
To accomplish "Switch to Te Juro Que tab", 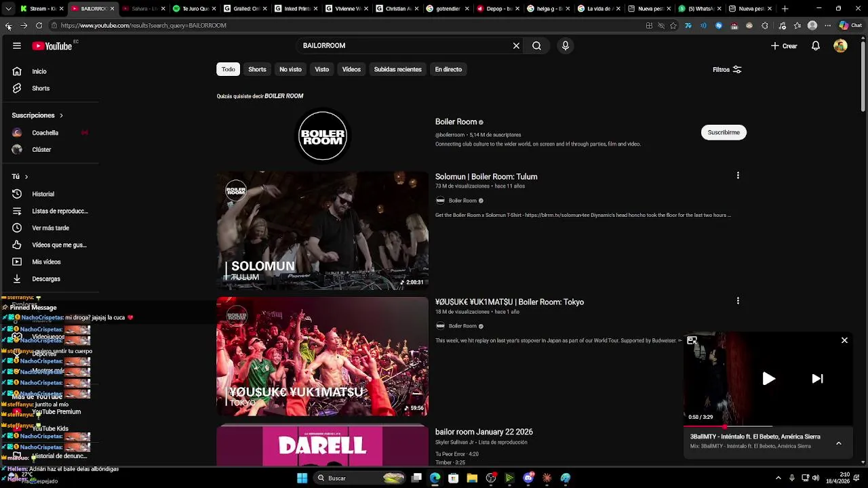I will 195,9.
